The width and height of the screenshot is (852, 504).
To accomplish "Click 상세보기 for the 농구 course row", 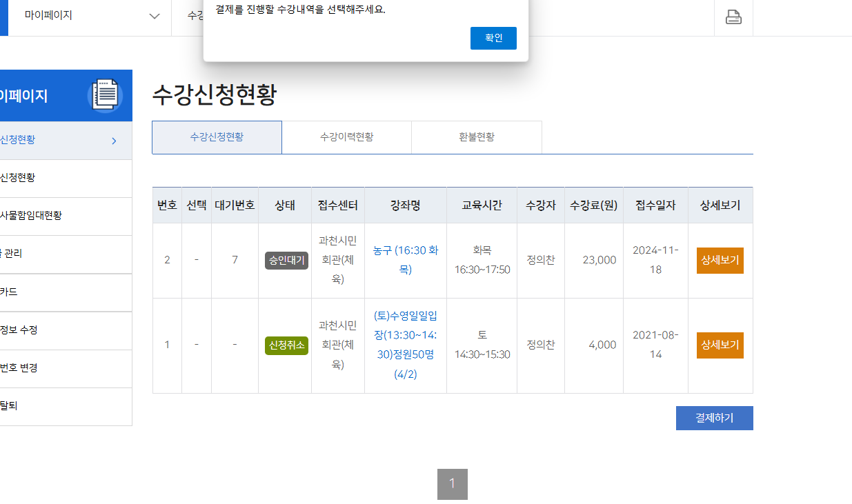I will [x=720, y=261].
